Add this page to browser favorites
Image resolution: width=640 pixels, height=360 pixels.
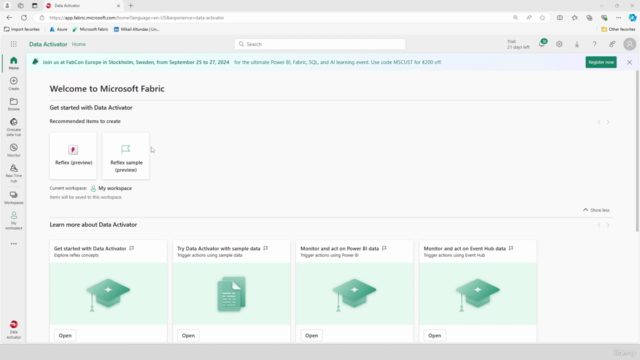tap(542, 18)
